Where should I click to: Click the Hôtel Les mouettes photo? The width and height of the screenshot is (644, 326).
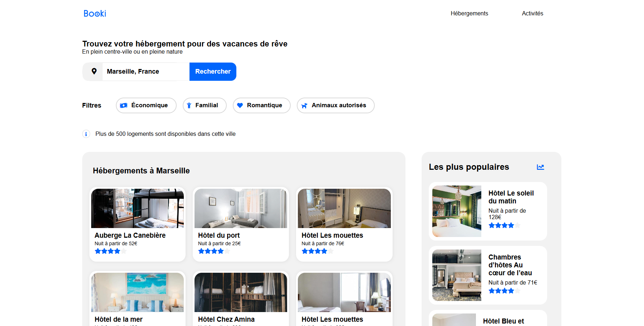[x=344, y=208]
